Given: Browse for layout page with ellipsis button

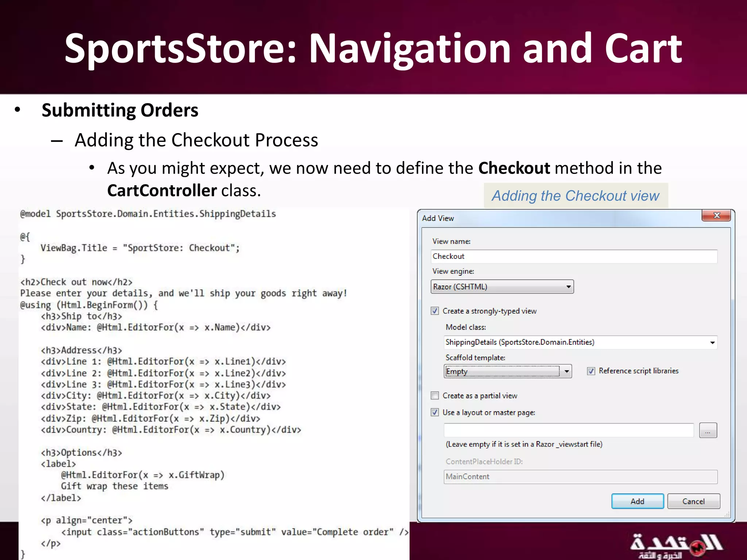Looking at the screenshot, I should tap(708, 430).
